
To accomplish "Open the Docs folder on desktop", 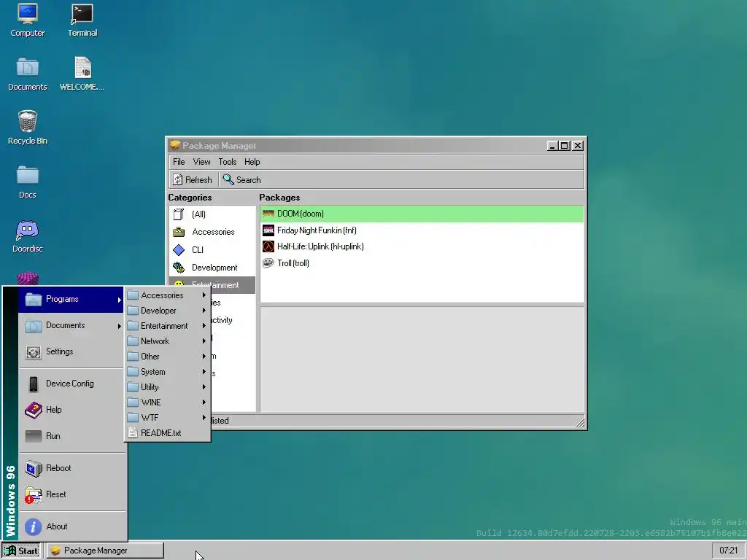I will pos(27,182).
